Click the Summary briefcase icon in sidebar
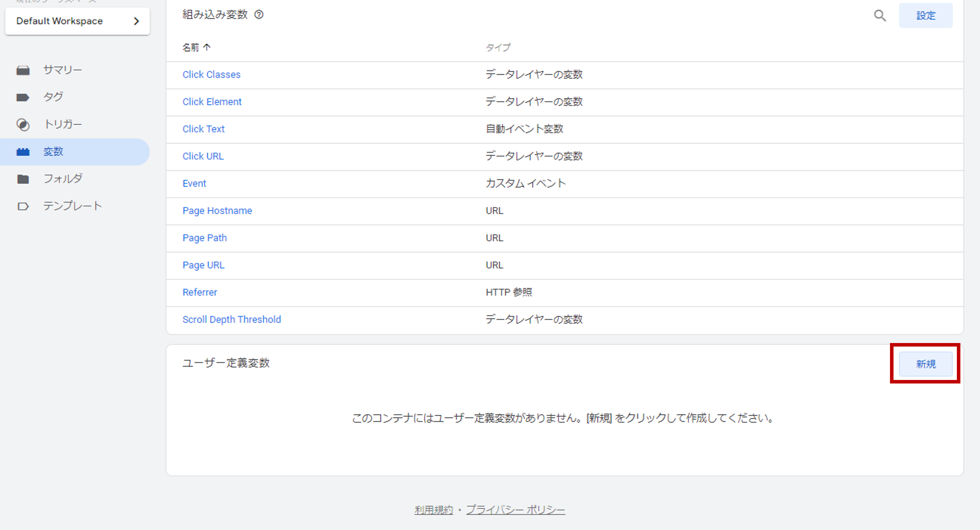 coord(23,70)
